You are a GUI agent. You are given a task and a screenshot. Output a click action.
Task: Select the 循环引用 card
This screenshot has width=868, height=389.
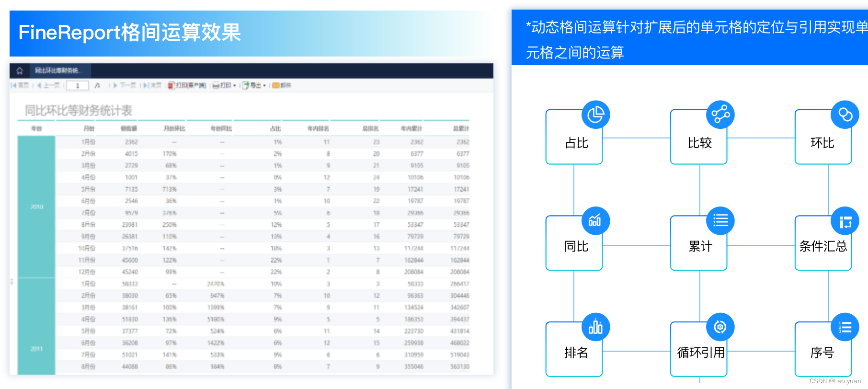pos(699,350)
